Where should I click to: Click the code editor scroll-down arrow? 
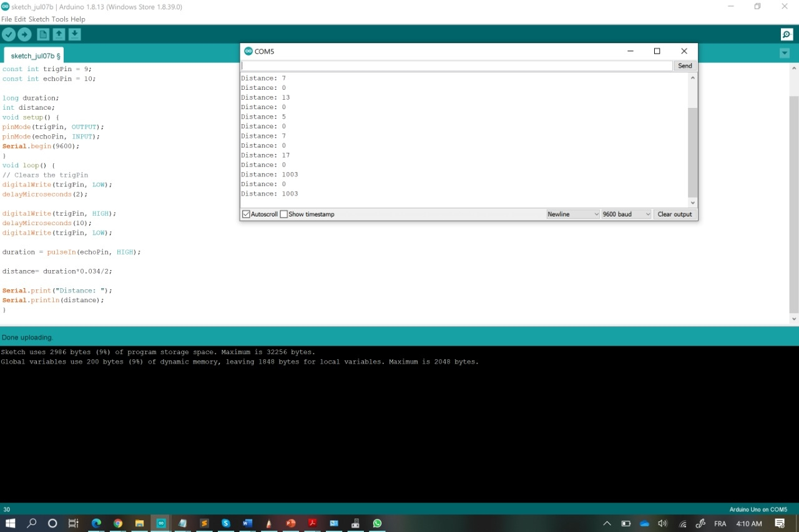[794, 319]
